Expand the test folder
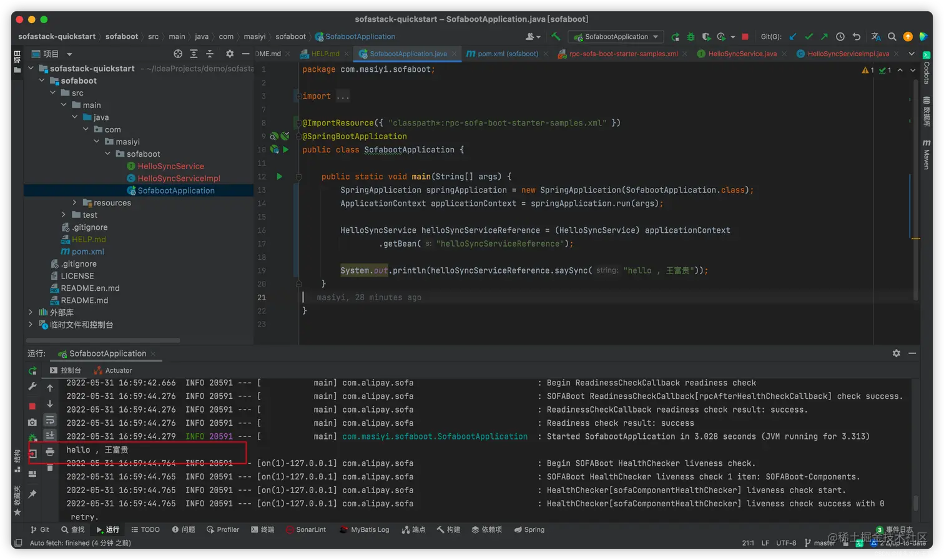Viewport: 944px width, 560px height. [64, 215]
